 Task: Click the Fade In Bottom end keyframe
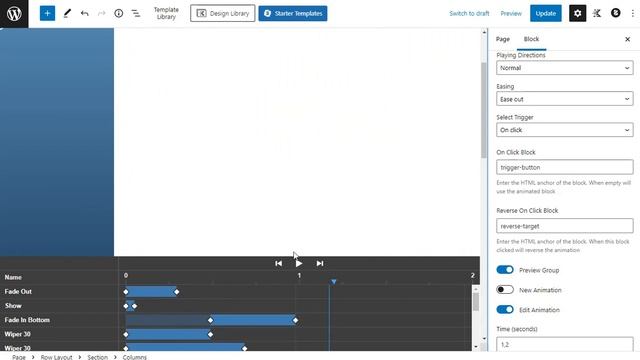tap(296, 320)
